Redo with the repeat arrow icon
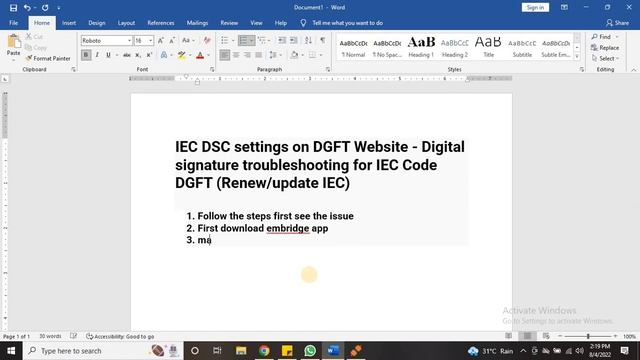The image size is (640, 360). [x=45, y=7]
